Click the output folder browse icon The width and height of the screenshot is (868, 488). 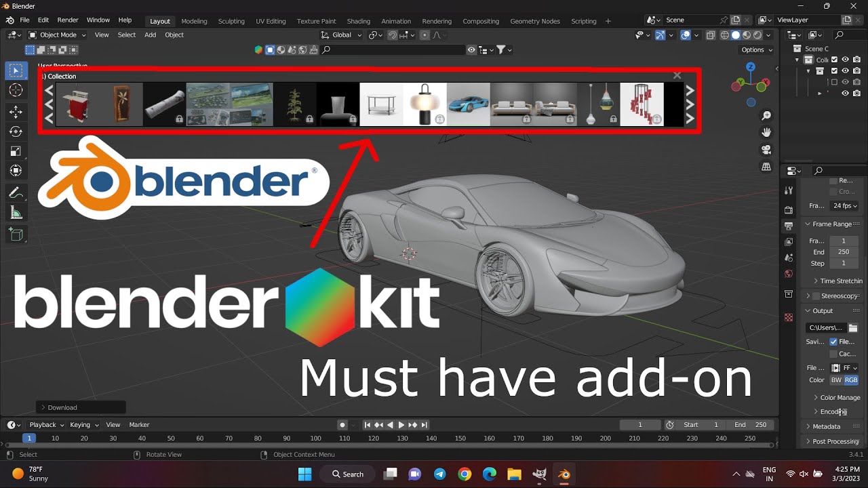[x=853, y=328]
